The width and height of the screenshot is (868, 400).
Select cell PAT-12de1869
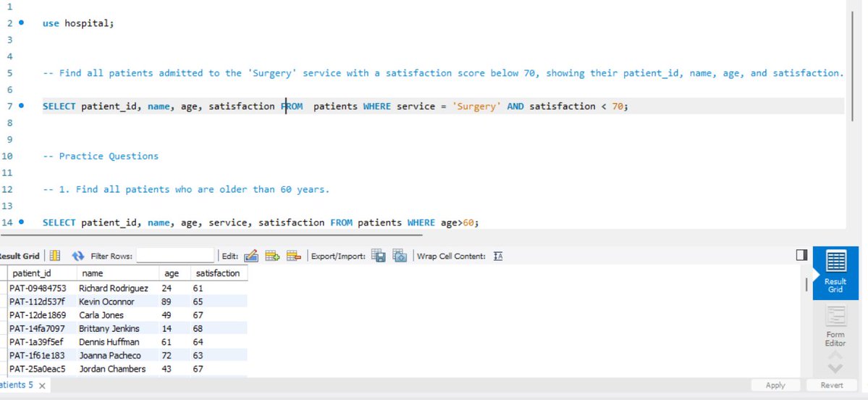coord(42,315)
